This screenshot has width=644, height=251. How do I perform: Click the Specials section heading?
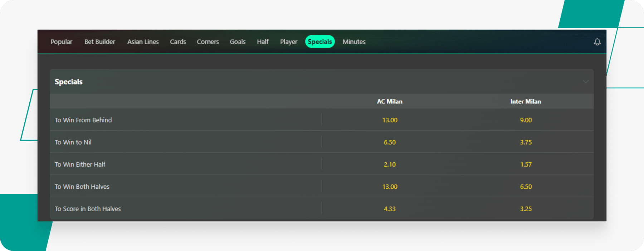coord(68,82)
